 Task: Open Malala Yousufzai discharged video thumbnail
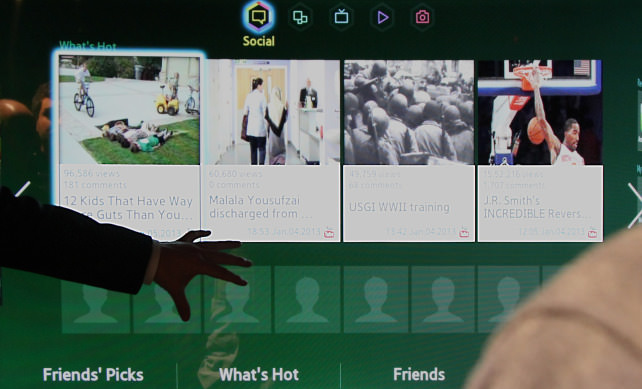pyautogui.click(x=272, y=112)
